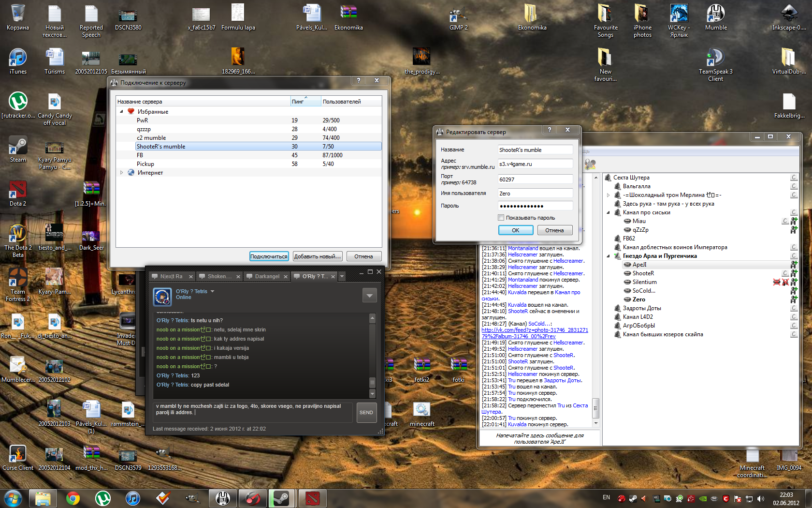
Task: Click the Google Chrome taskbar icon
Action: coord(73,498)
